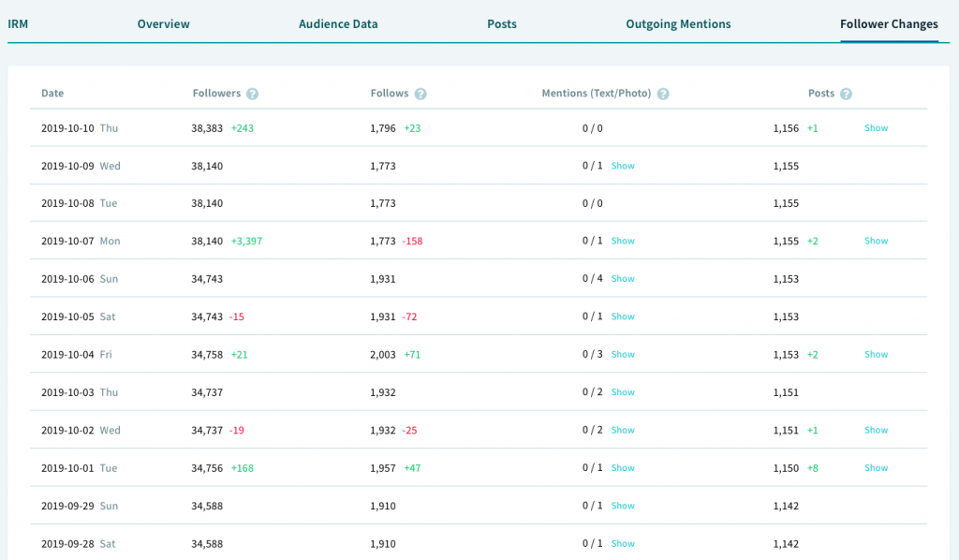Show mentions for 2019-09-28 Sat
The image size is (959, 560).
coord(623,544)
